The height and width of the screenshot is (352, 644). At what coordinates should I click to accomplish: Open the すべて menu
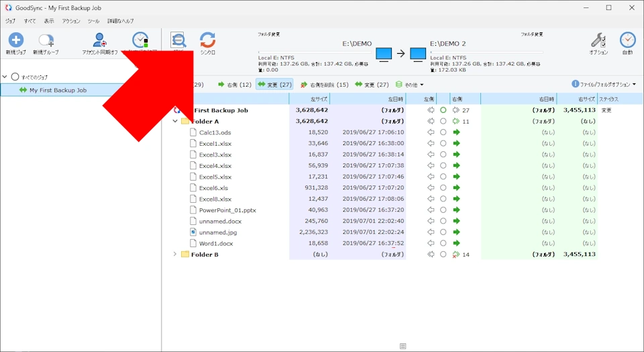(30, 21)
